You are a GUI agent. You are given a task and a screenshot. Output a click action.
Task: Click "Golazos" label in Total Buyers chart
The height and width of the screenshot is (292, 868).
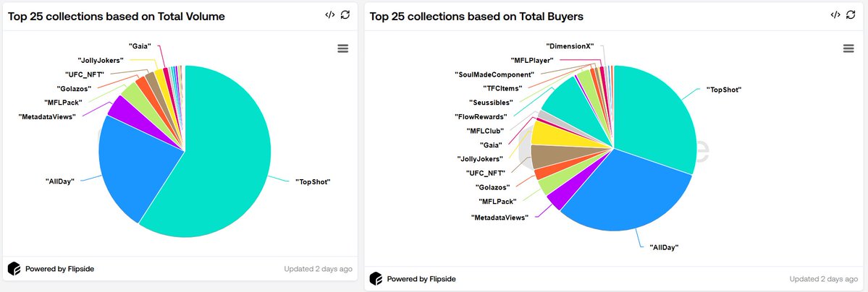(492, 187)
